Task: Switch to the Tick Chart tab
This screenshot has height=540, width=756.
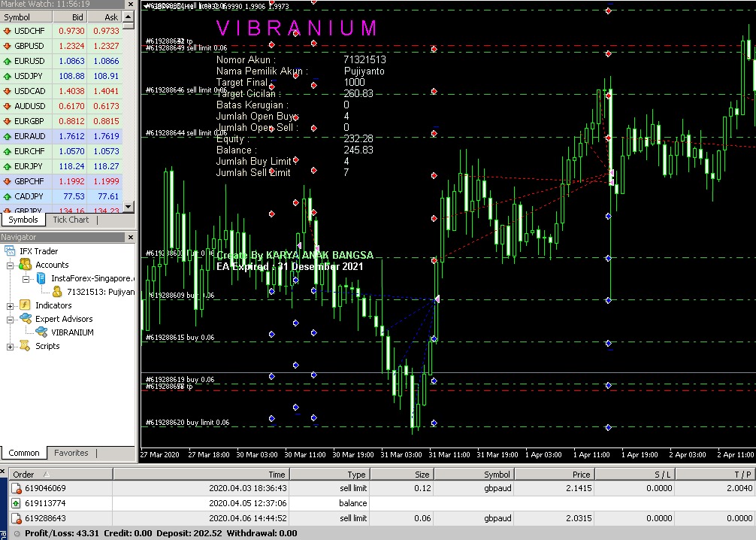Action: [71, 220]
